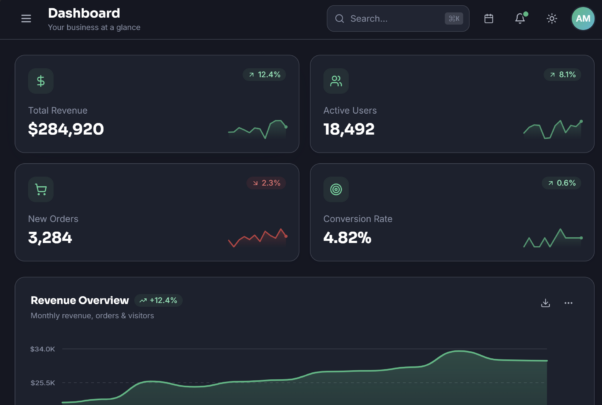
Task: Open the notifications bell
Action: 520,18
